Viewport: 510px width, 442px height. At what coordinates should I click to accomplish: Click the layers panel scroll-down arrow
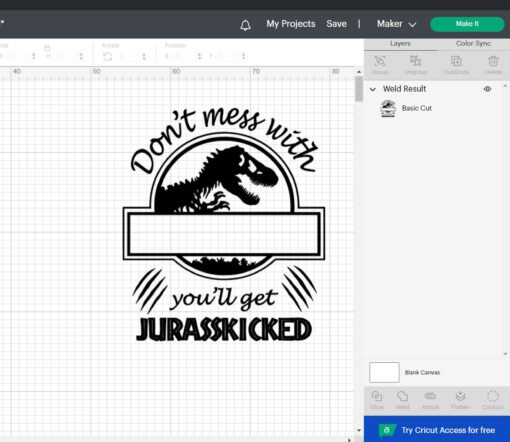(x=505, y=354)
